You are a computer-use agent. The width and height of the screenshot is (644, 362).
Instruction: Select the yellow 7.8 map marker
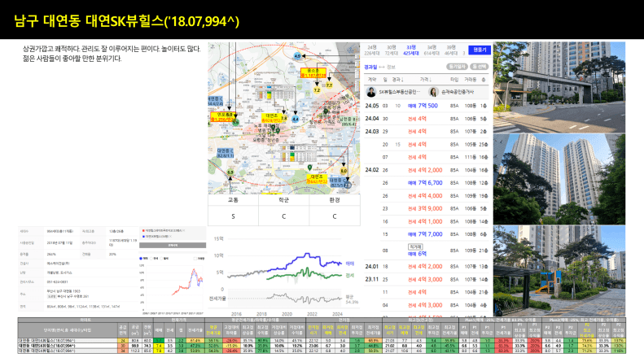tap(284, 118)
